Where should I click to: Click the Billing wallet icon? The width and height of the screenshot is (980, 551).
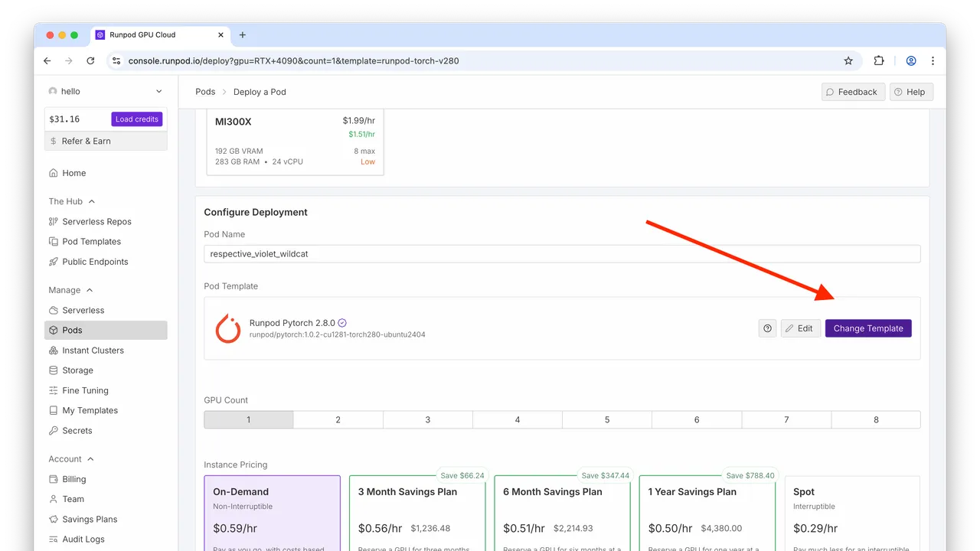pos(53,479)
